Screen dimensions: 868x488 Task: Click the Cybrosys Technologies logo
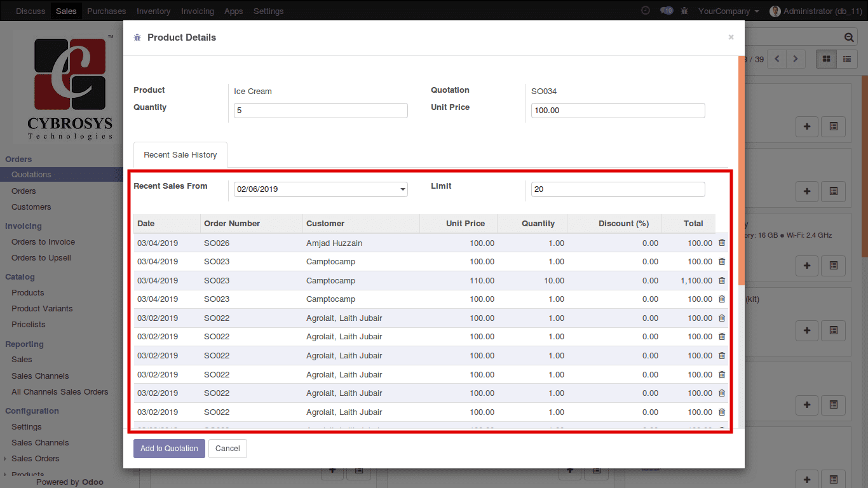pyautogui.click(x=70, y=87)
